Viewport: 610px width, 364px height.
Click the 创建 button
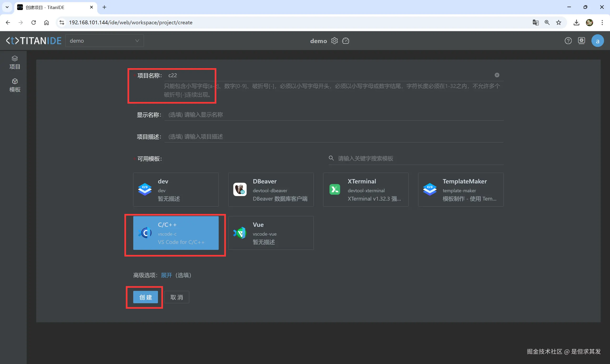coord(145,297)
